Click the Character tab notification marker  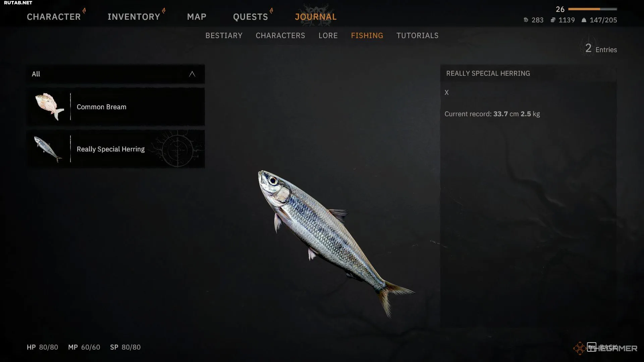pyautogui.click(x=84, y=11)
